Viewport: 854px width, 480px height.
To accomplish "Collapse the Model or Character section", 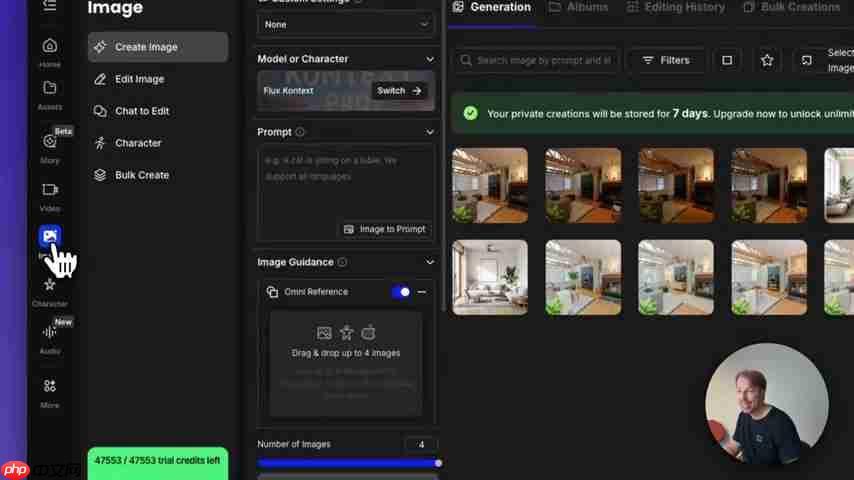I will (430, 59).
